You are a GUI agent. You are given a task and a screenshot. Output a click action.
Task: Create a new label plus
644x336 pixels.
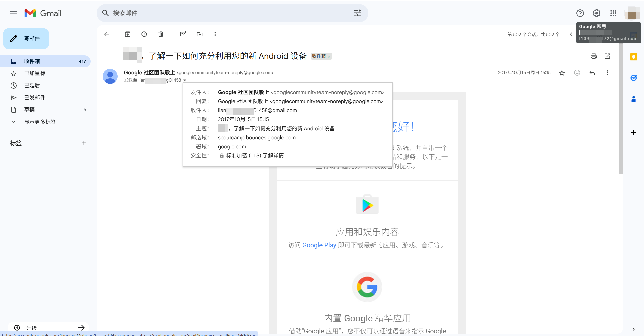[x=84, y=143]
